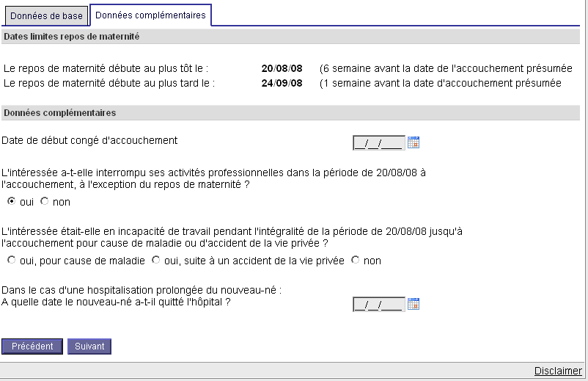Click the latest start date 24/09/08
Screen dimensions: 588x381
[x=282, y=83]
